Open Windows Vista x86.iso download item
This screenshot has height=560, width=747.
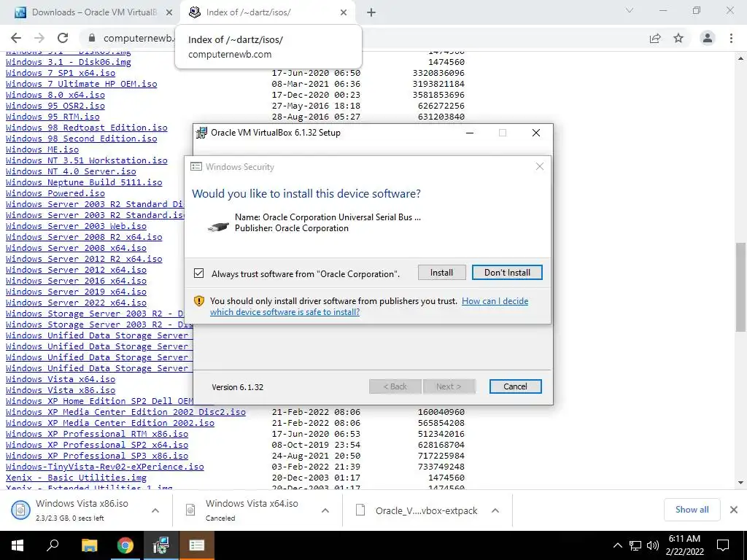81,510
